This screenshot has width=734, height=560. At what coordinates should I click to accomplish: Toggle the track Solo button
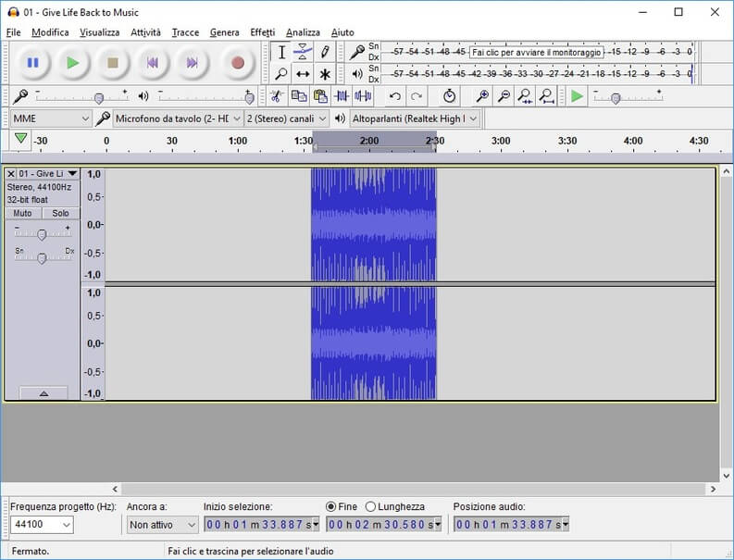tap(61, 213)
